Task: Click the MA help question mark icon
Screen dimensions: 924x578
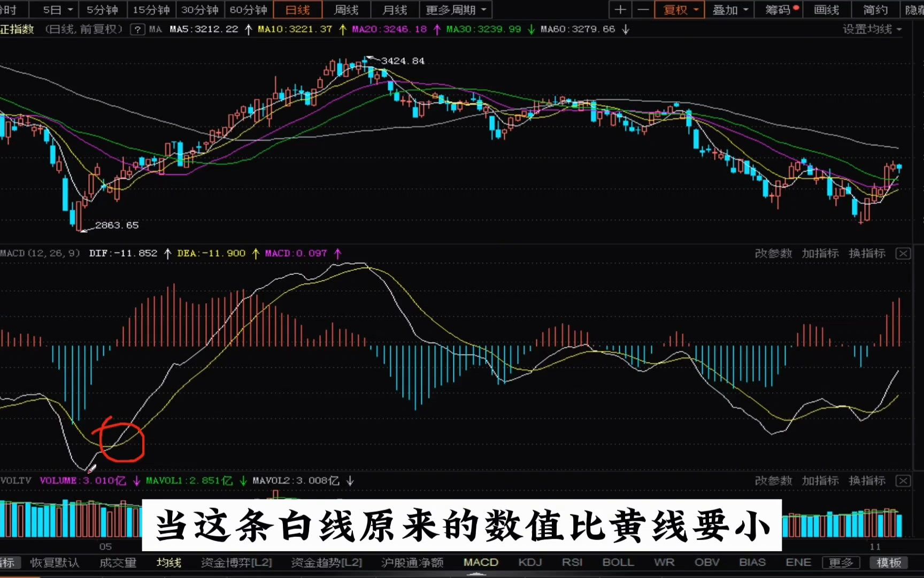Action: pos(138,29)
